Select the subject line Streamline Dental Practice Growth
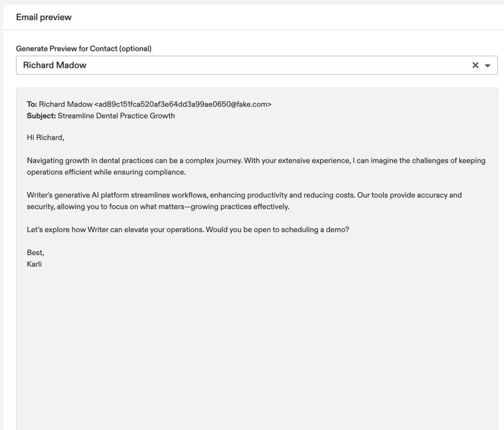This screenshot has height=430, width=504. 116,116
